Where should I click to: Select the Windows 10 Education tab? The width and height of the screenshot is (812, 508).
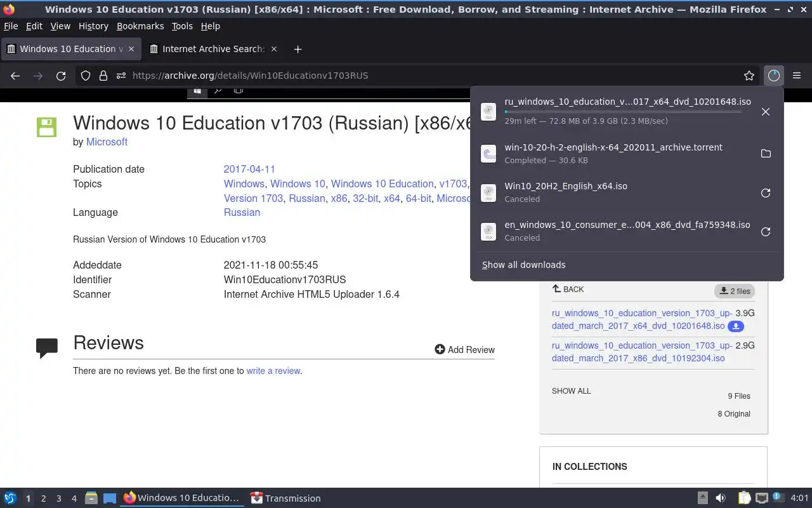[71, 49]
